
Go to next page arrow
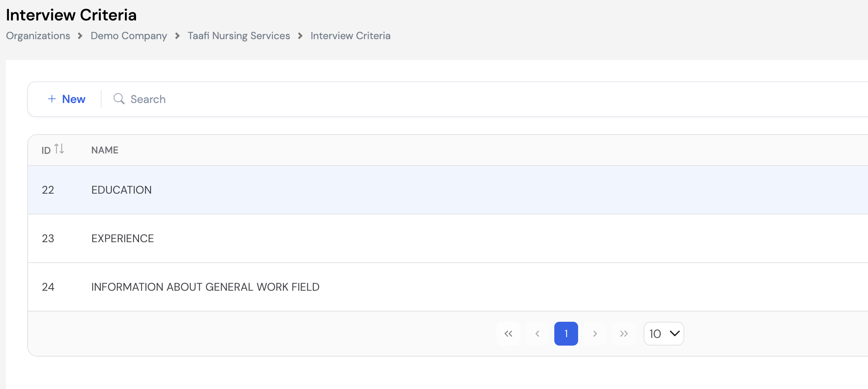[x=595, y=334]
